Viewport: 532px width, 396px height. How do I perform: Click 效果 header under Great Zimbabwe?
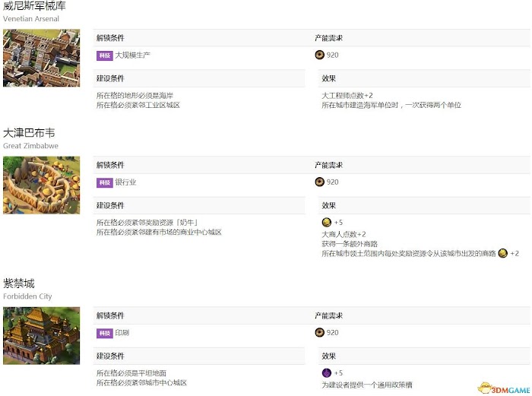coord(329,205)
